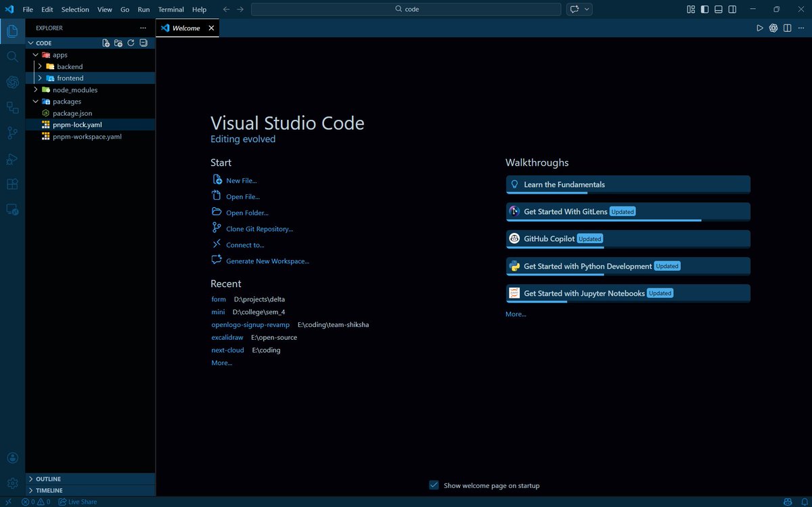Open the Selection menu
The height and width of the screenshot is (507, 812).
[x=75, y=9]
